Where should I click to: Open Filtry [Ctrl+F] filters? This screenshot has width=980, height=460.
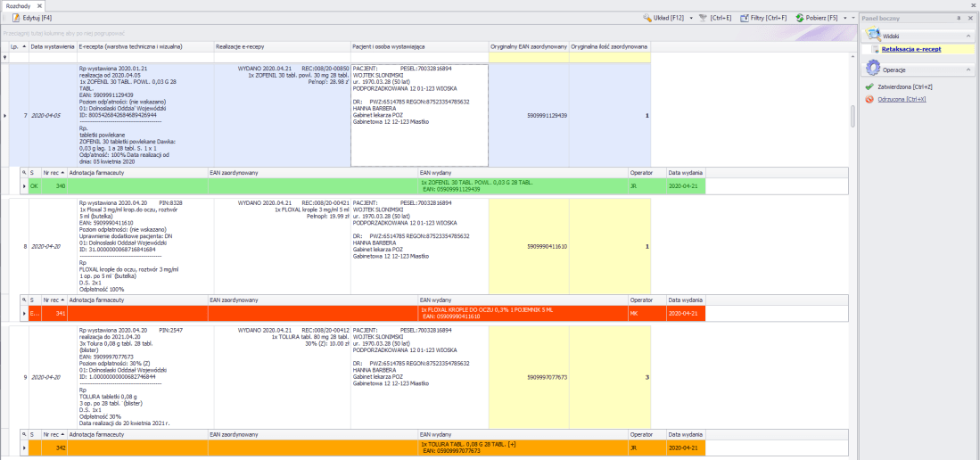pos(744,18)
